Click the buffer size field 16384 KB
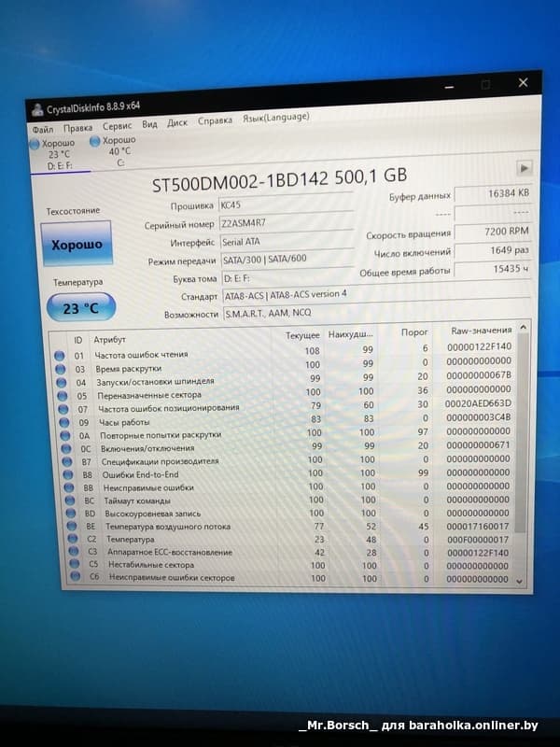This screenshot has height=747, width=560. (493, 193)
